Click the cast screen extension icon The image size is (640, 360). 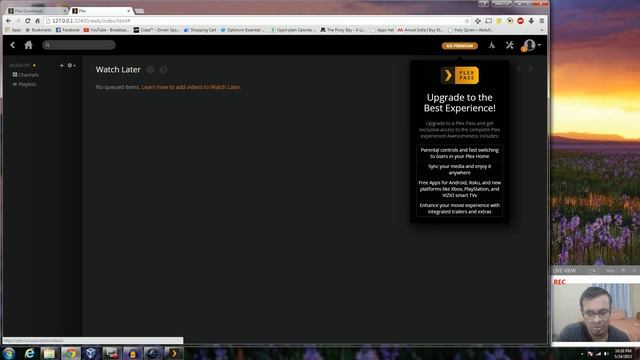point(488,20)
